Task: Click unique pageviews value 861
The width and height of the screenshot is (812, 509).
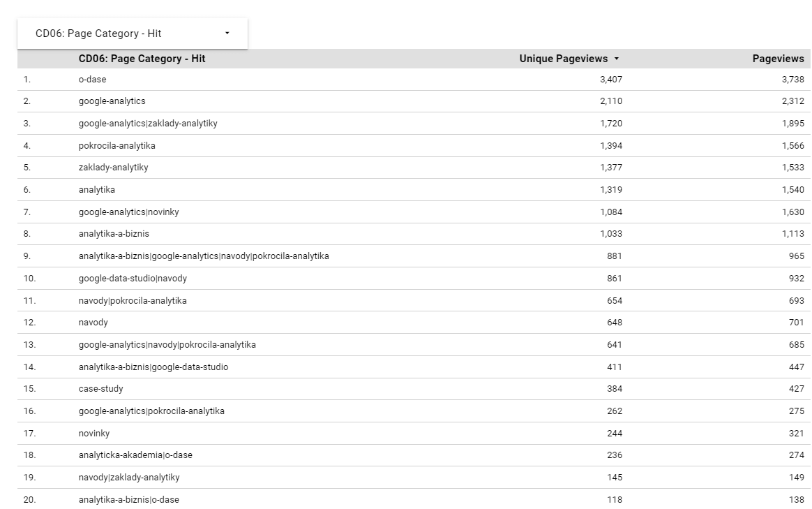Action: (615, 279)
